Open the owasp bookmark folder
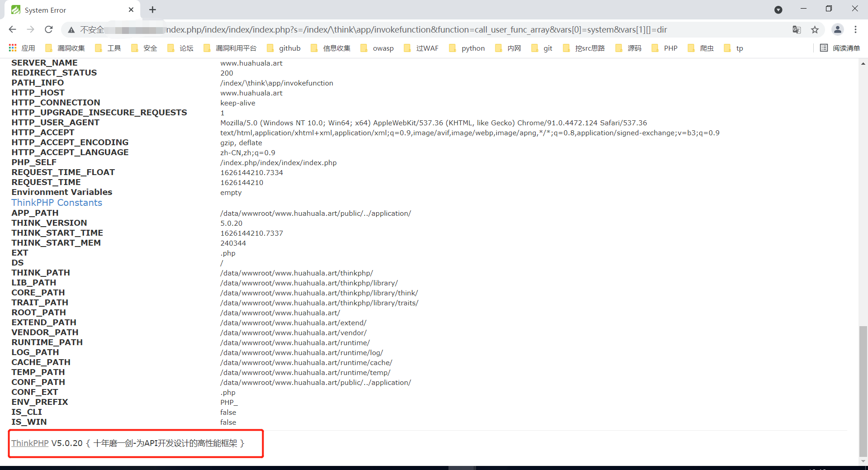This screenshot has width=868, height=470. [377, 48]
